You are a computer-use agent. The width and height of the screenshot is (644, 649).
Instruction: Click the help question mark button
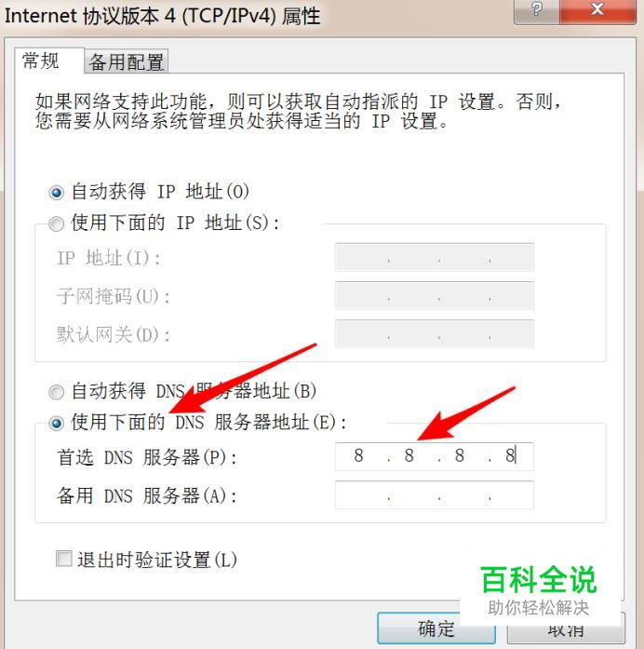pyautogui.click(x=536, y=10)
